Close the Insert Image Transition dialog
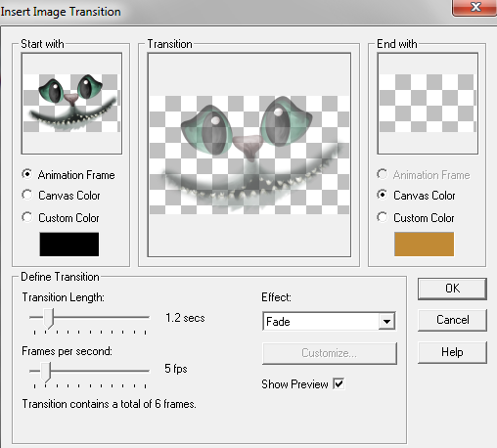Image resolution: width=497 pixels, height=448 pixels. 475,7
